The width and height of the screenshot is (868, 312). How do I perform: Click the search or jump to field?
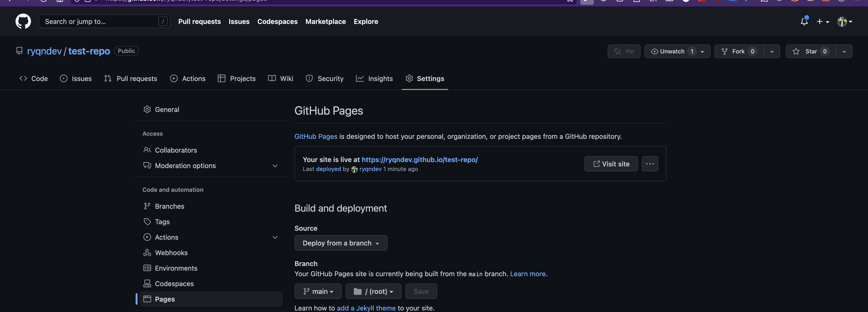tap(104, 22)
